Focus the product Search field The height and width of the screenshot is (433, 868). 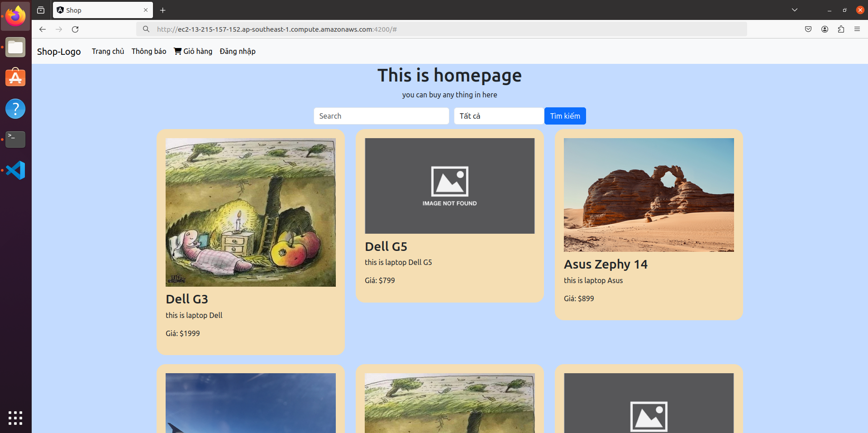(382, 116)
